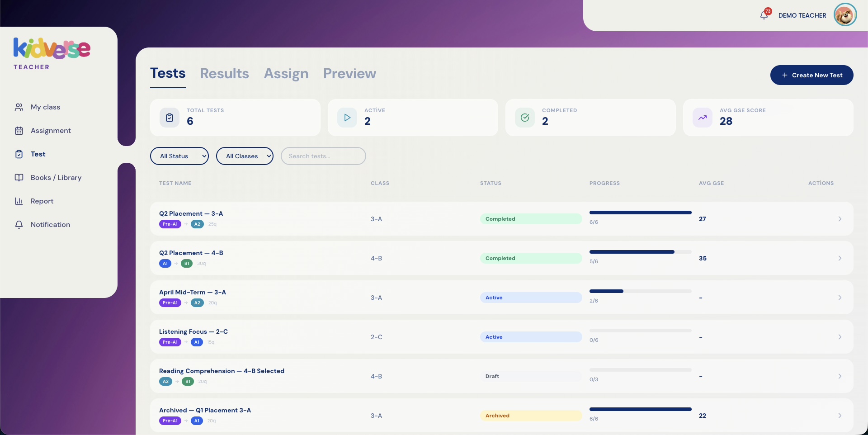Click the Completed checkmark icon
Screen dimensions: 868x435
[525, 118]
